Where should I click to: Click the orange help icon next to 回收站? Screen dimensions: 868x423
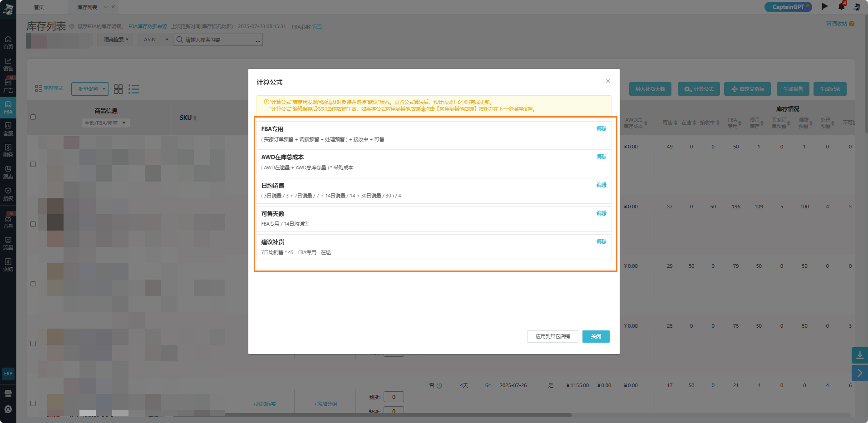(852, 24)
